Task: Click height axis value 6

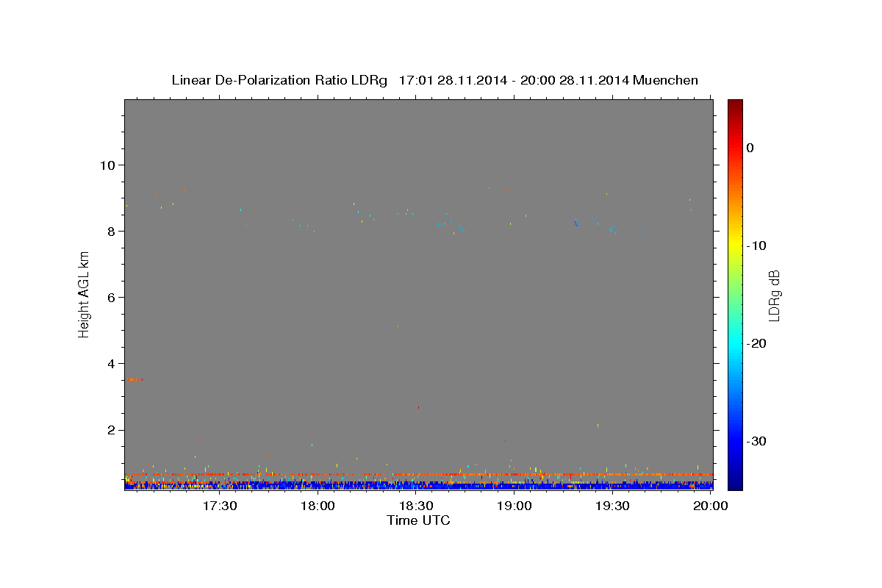Action: (111, 297)
